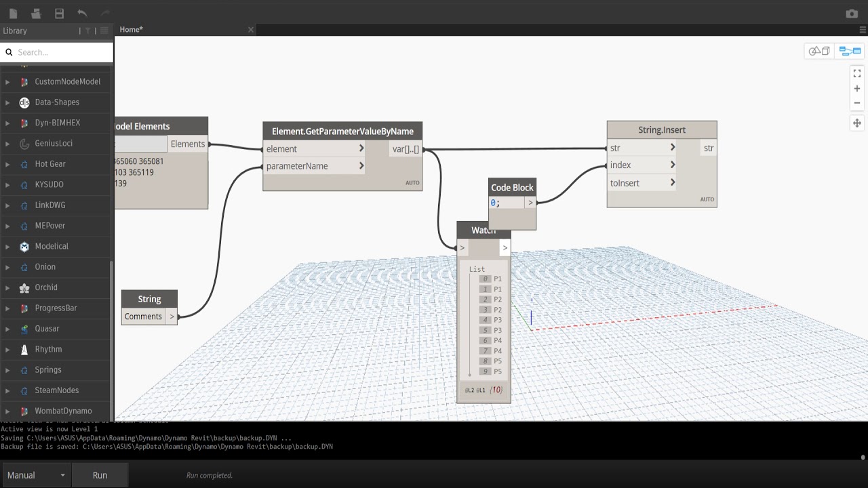Click the Data-Shapes package icon
This screenshot has width=868, height=488.
24,102
